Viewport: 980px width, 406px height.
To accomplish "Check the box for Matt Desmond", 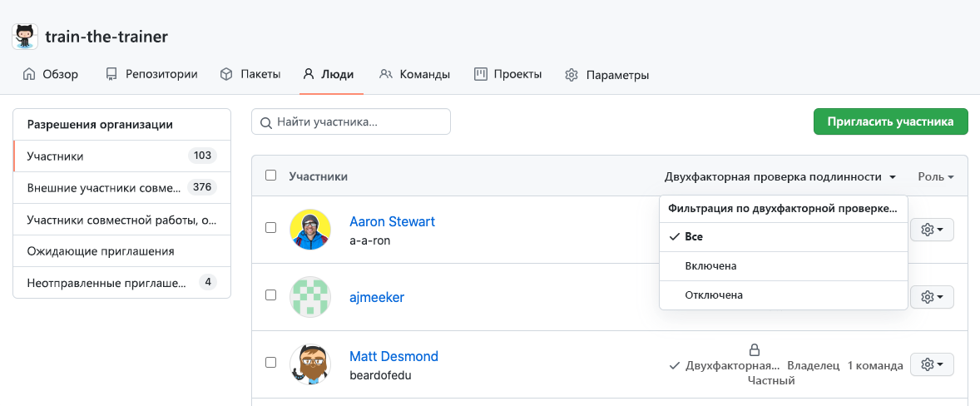I will pyautogui.click(x=270, y=362).
